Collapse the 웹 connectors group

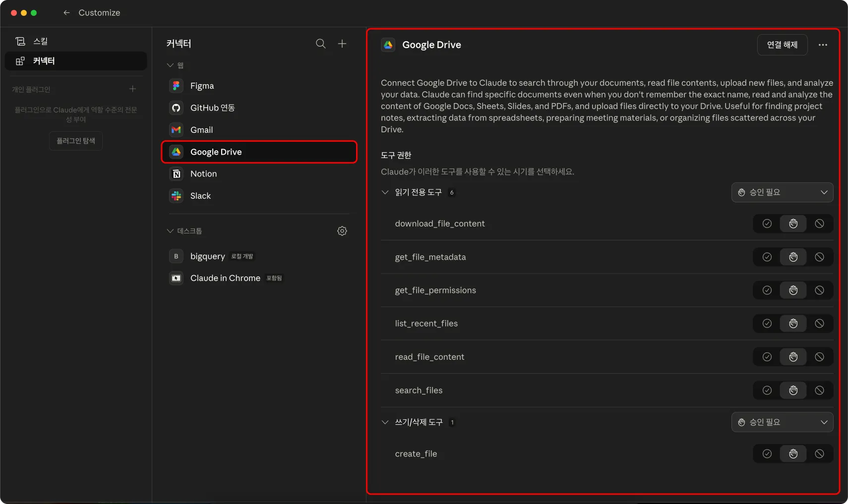170,65
